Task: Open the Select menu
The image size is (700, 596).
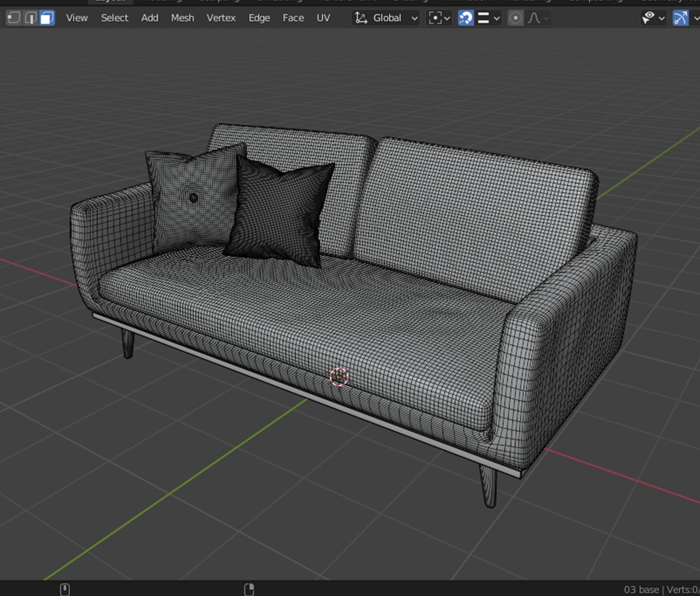Action: pos(115,18)
